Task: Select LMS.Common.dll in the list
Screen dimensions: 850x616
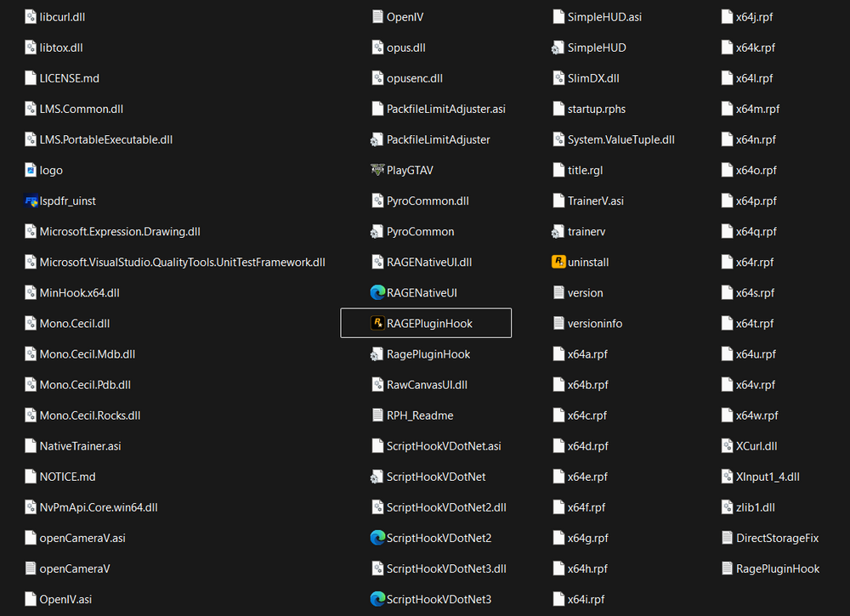Action: [x=82, y=109]
